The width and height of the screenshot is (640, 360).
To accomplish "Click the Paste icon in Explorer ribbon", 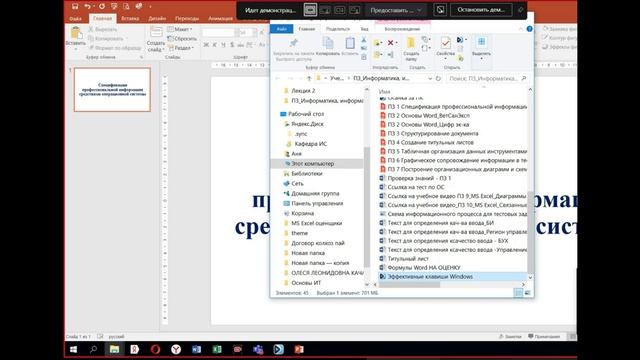I will (x=350, y=43).
